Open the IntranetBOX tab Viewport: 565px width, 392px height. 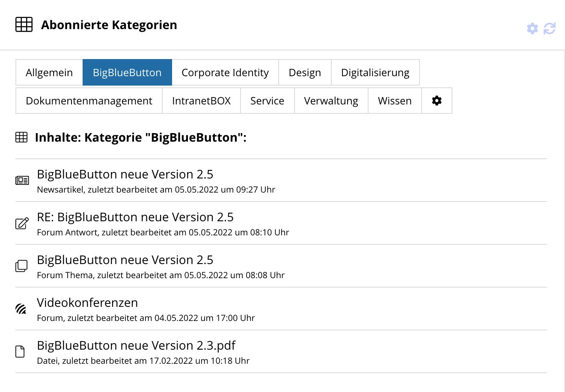pos(201,101)
